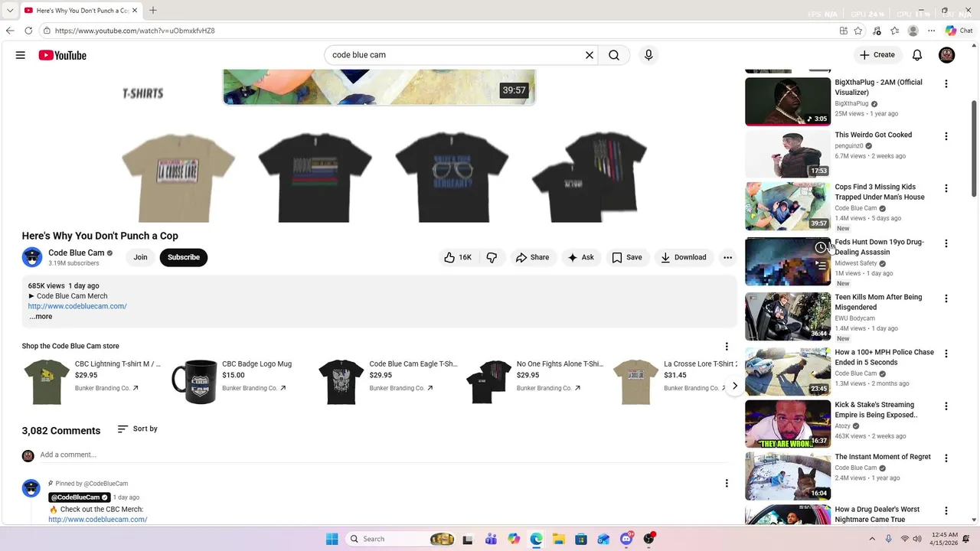This screenshot has width=980, height=551.
Task: Dislike the video
Action: coord(492,257)
